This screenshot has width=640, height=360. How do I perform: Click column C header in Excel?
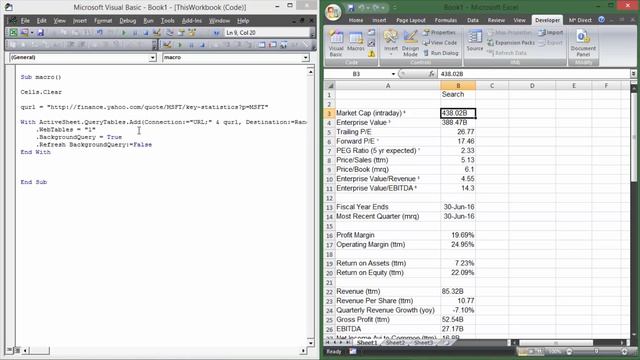pyautogui.click(x=492, y=86)
